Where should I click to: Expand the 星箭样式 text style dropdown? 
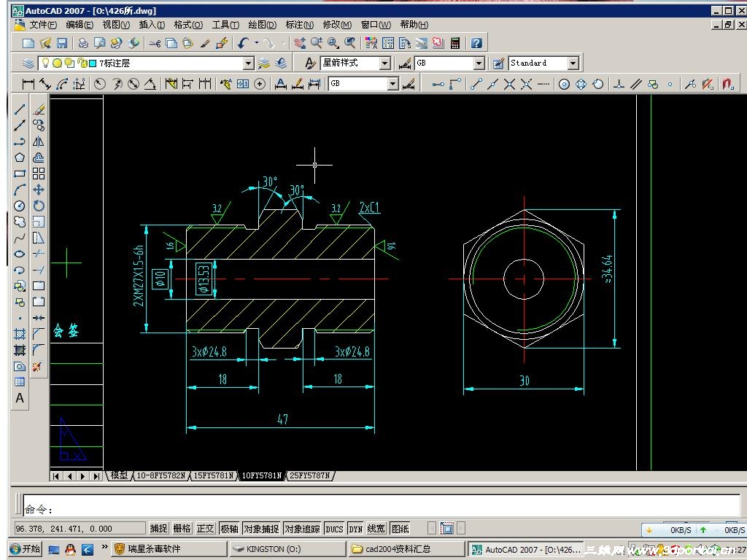[385, 63]
